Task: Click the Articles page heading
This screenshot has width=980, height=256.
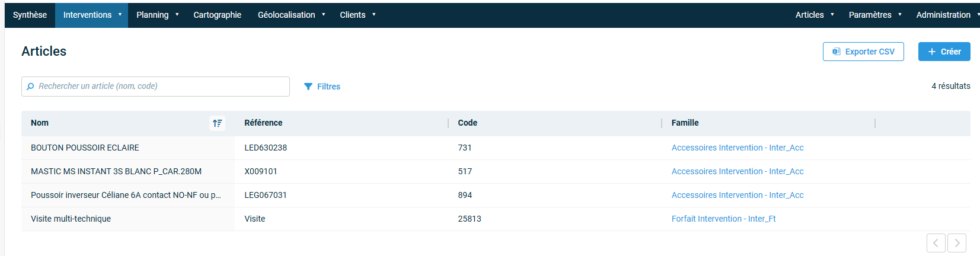Action: pos(44,52)
